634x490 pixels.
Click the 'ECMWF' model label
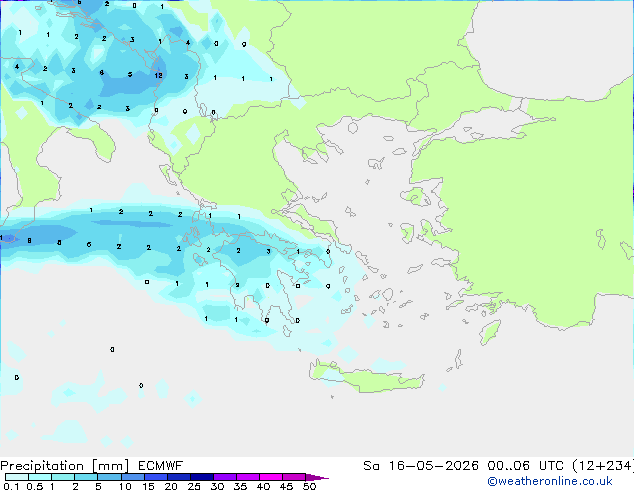tap(161, 466)
